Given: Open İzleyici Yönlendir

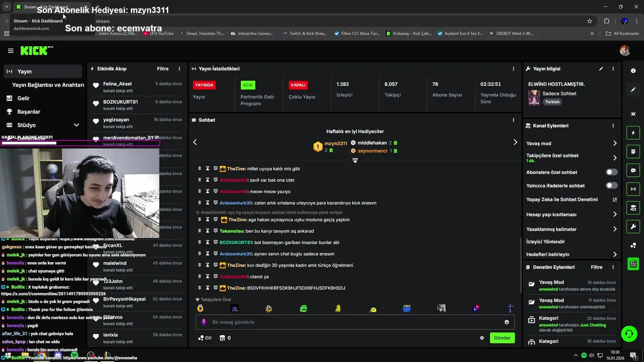Looking at the screenshot, I should coord(545,242).
